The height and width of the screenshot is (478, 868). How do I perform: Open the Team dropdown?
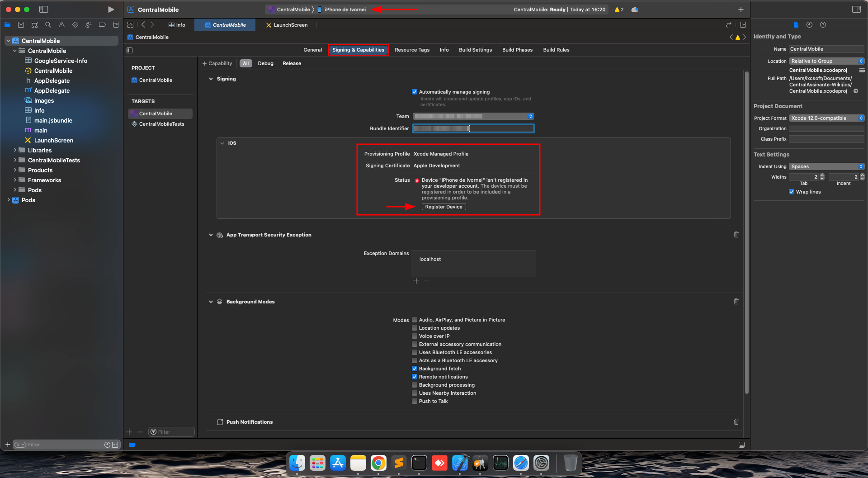[473, 116]
